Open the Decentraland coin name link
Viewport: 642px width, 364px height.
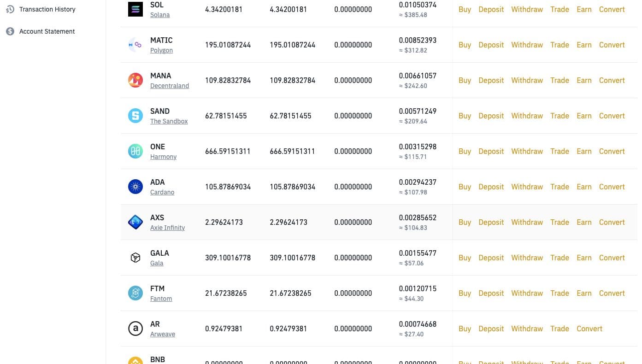click(x=170, y=86)
